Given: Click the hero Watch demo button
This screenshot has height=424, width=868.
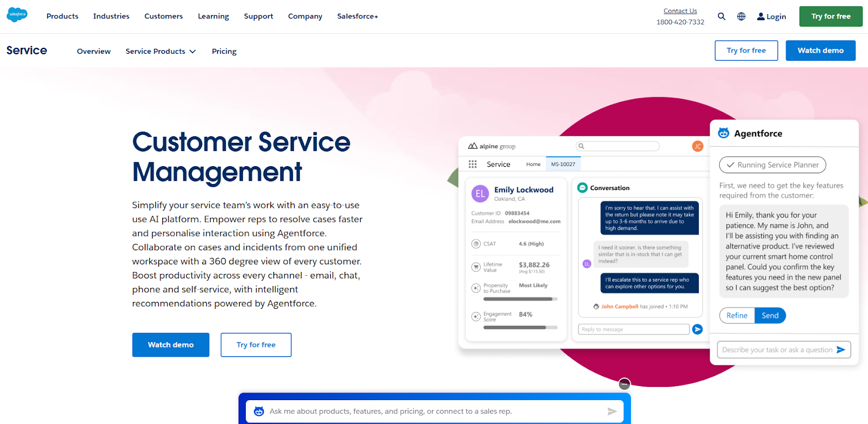Looking at the screenshot, I should click(x=171, y=345).
